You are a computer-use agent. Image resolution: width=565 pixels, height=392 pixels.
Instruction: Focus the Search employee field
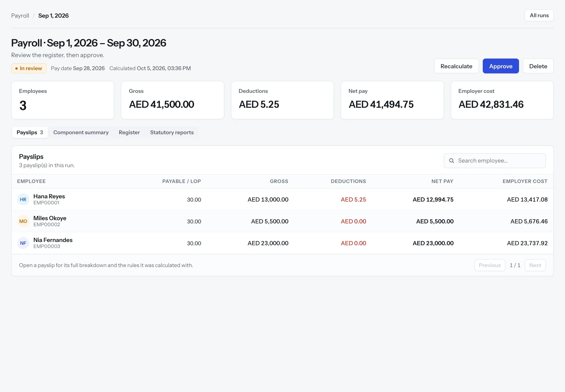coord(495,161)
